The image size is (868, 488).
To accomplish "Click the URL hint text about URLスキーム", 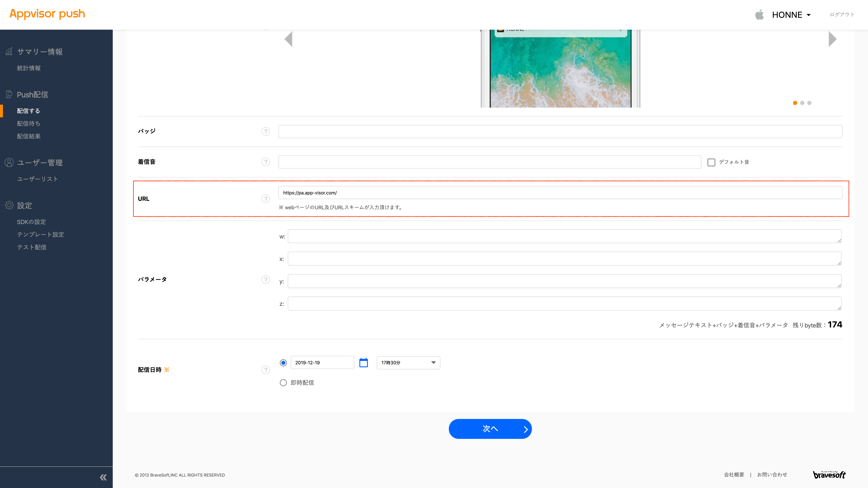I will [340, 207].
